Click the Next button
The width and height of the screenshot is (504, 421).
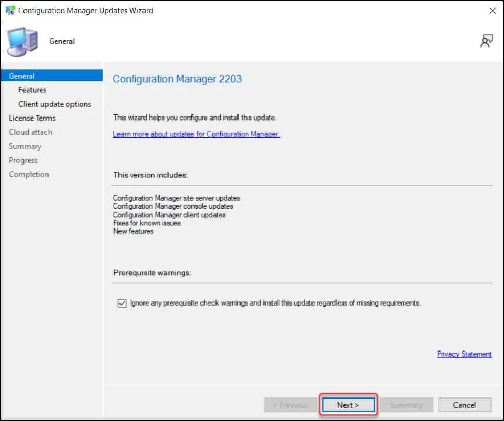[348, 405]
